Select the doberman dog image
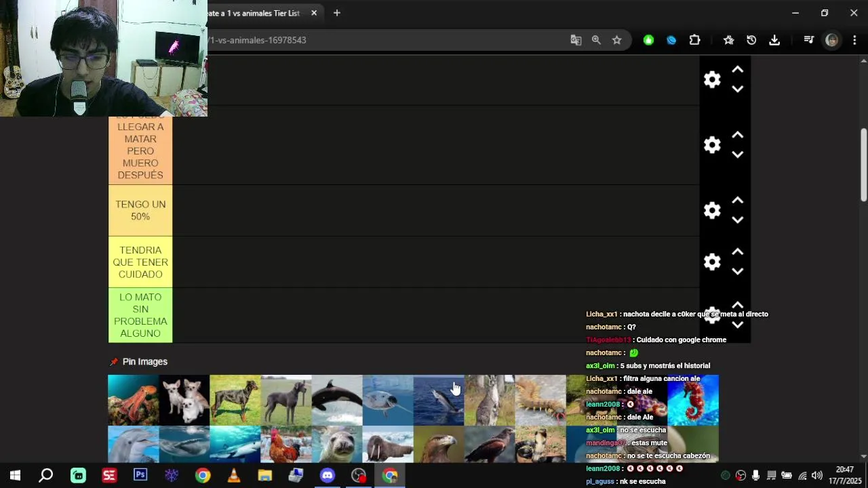868x488 pixels. click(x=235, y=400)
